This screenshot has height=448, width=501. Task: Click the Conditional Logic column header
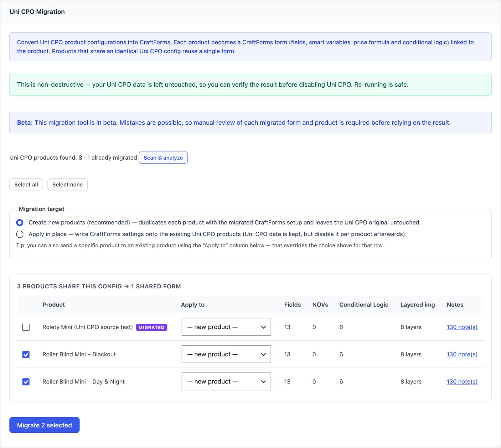coord(364,305)
